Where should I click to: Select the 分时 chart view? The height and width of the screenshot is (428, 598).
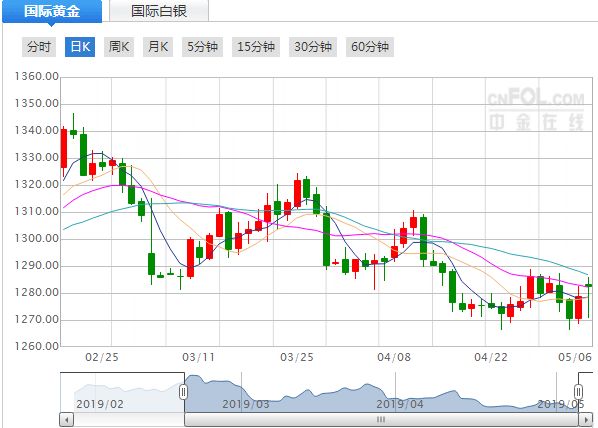(39, 47)
